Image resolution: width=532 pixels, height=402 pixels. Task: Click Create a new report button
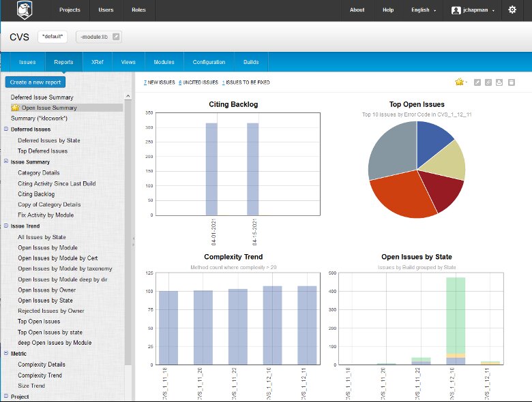coord(35,82)
